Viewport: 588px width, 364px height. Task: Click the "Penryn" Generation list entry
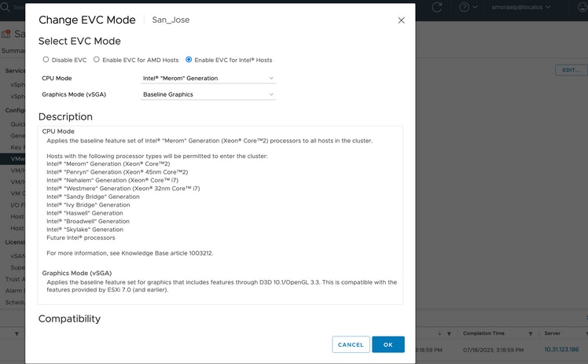117,172
